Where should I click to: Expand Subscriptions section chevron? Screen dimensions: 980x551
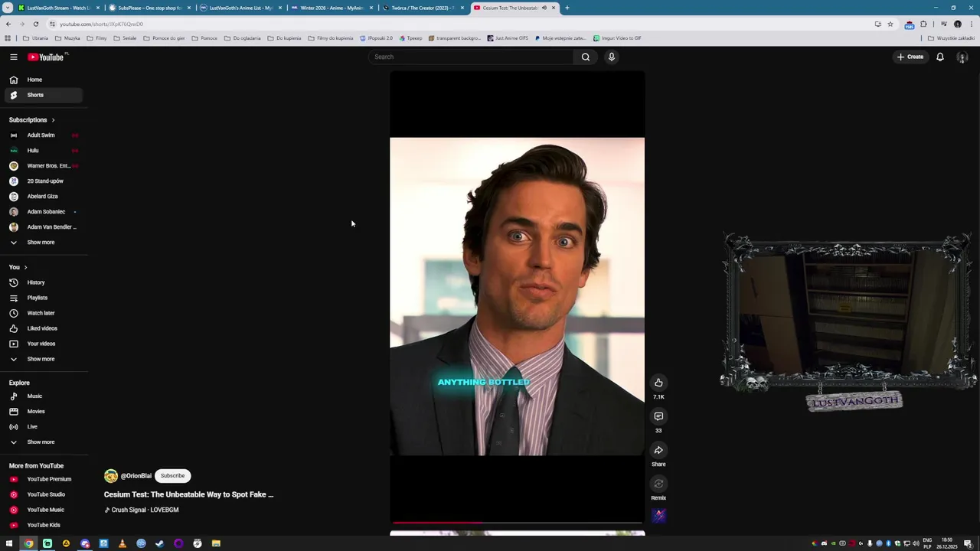tap(53, 120)
